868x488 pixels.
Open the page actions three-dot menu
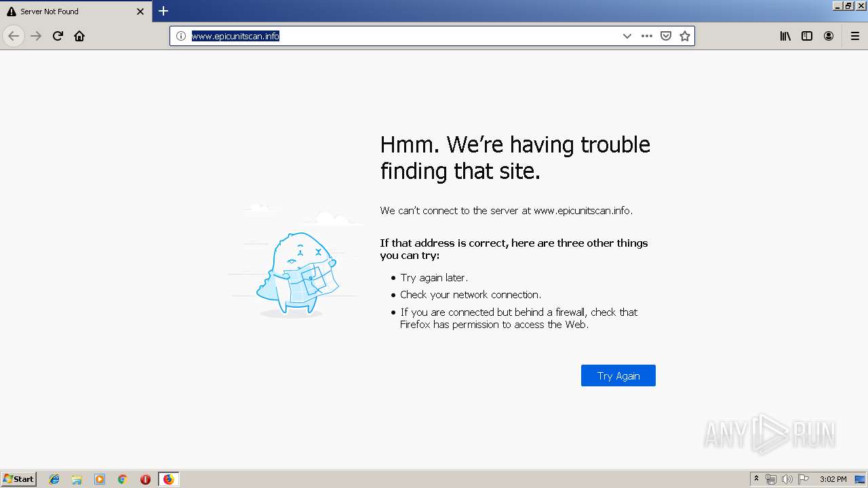647,36
